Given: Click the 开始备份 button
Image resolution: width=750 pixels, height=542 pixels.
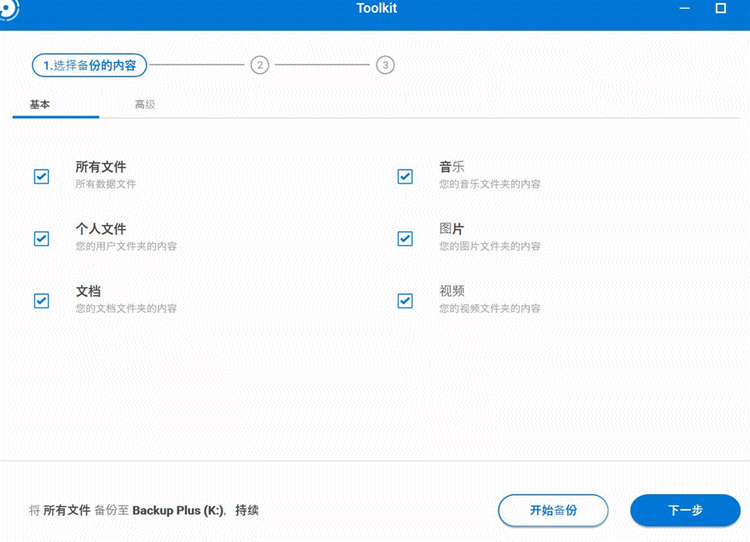Looking at the screenshot, I should pyautogui.click(x=553, y=510).
